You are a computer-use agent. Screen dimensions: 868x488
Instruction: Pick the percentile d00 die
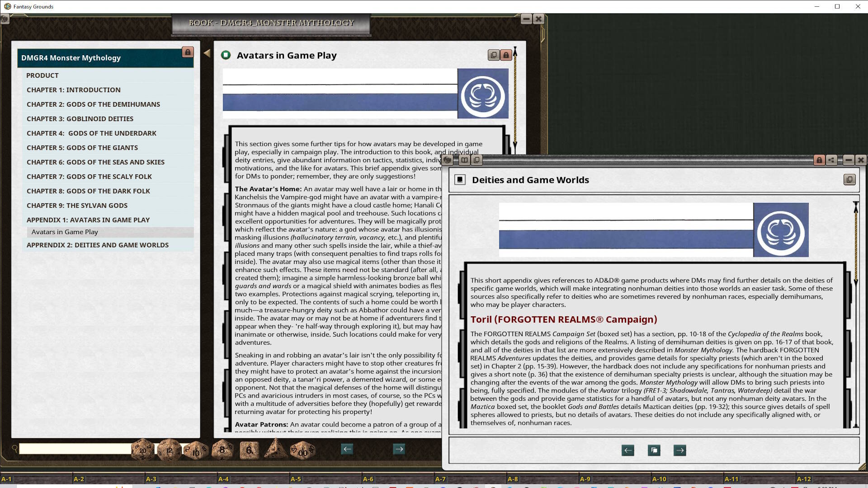pyautogui.click(x=302, y=450)
